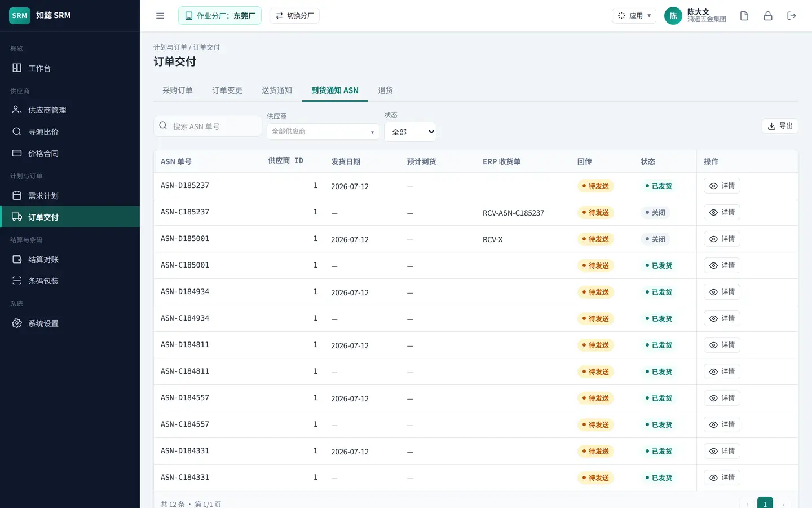Open 工作台 in sidebar
This screenshot has width=812, height=508.
point(70,68)
